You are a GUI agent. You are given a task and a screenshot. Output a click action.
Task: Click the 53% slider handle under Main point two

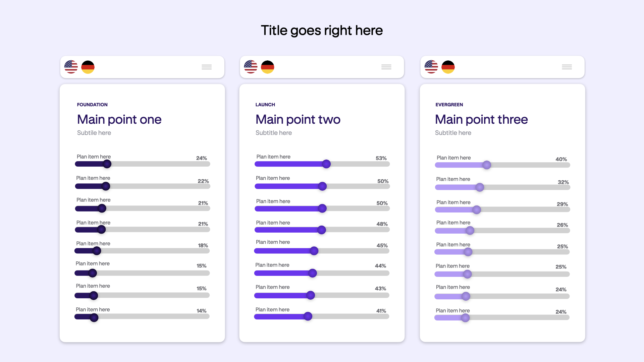pos(326,164)
